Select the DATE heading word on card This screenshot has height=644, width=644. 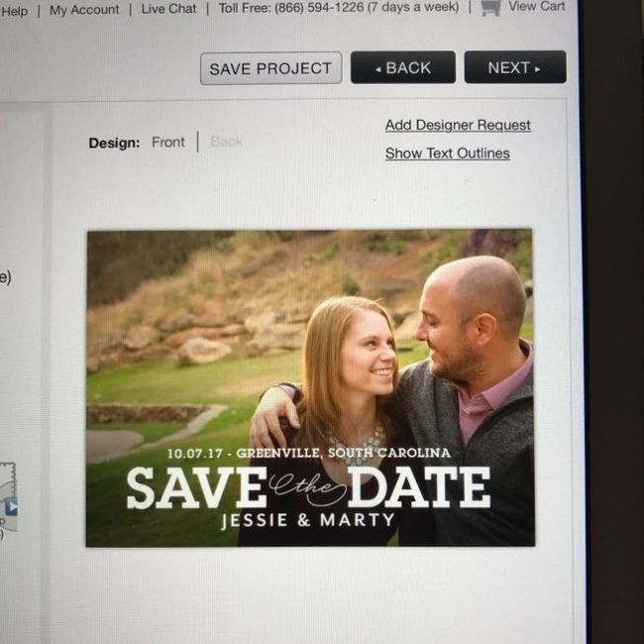(x=419, y=487)
